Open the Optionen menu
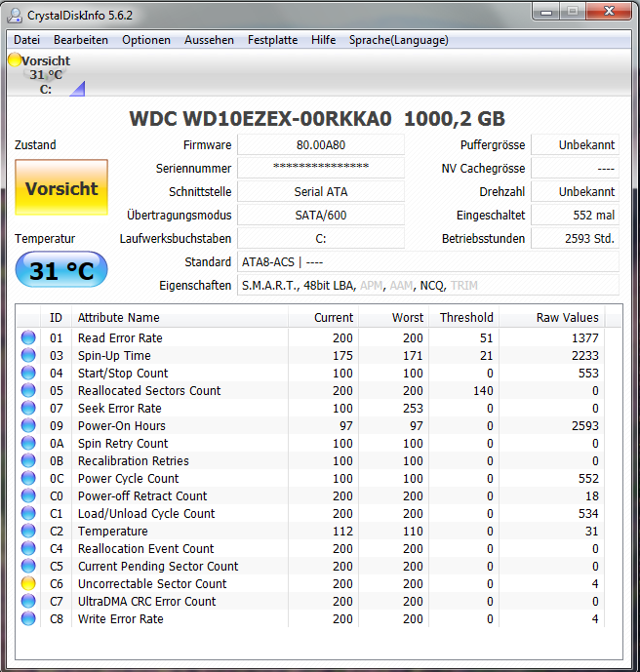 click(146, 40)
